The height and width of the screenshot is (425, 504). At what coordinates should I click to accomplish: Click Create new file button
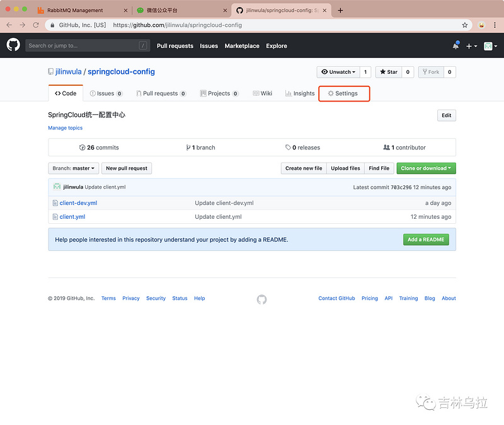click(x=304, y=168)
